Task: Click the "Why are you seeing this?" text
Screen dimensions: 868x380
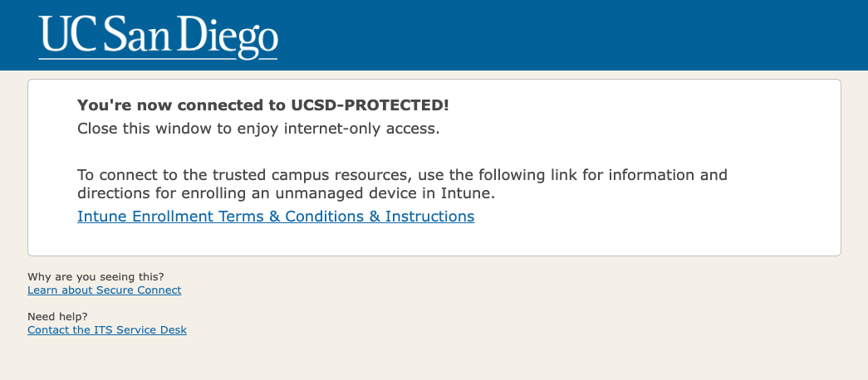Action: (x=96, y=276)
